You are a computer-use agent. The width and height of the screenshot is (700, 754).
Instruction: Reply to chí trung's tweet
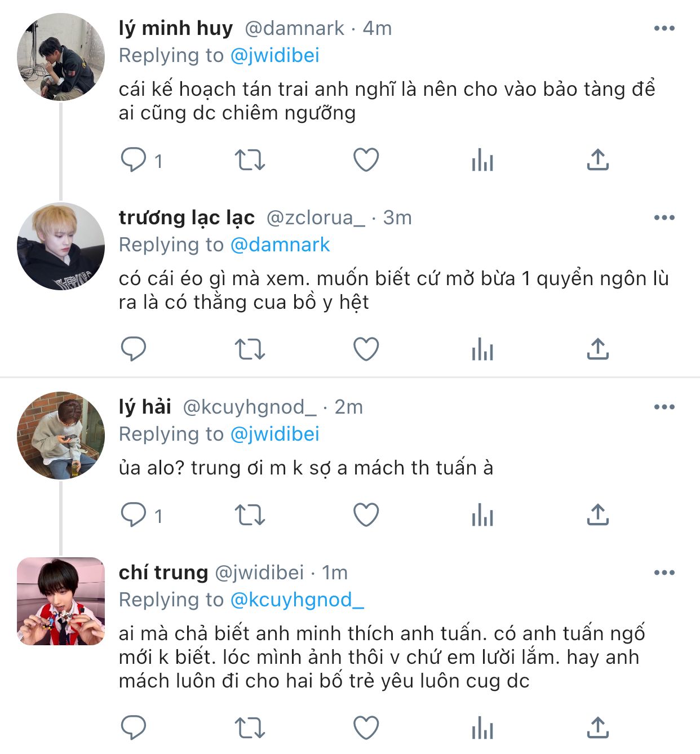(134, 727)
